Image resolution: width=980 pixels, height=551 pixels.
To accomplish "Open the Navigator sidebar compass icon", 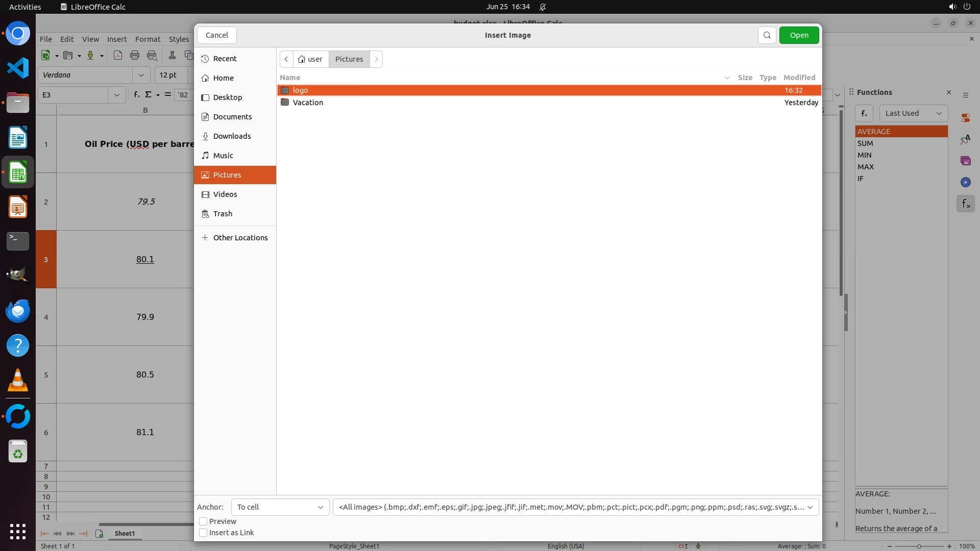I will [965, 182].
